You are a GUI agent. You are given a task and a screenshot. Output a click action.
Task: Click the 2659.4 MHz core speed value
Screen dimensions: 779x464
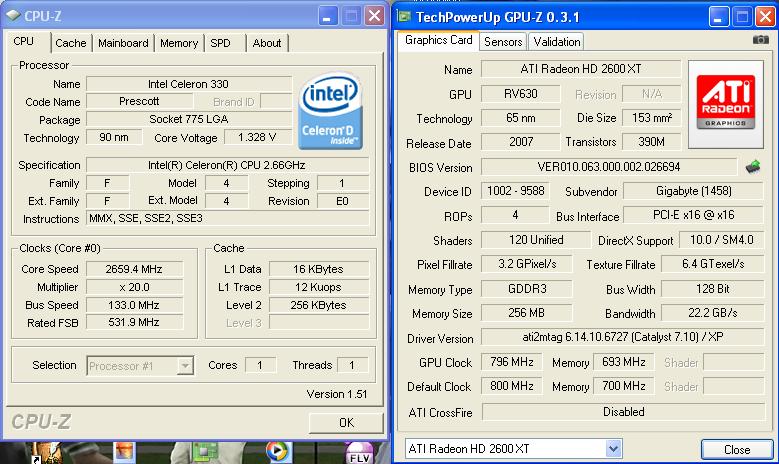(x=134, y=269)
